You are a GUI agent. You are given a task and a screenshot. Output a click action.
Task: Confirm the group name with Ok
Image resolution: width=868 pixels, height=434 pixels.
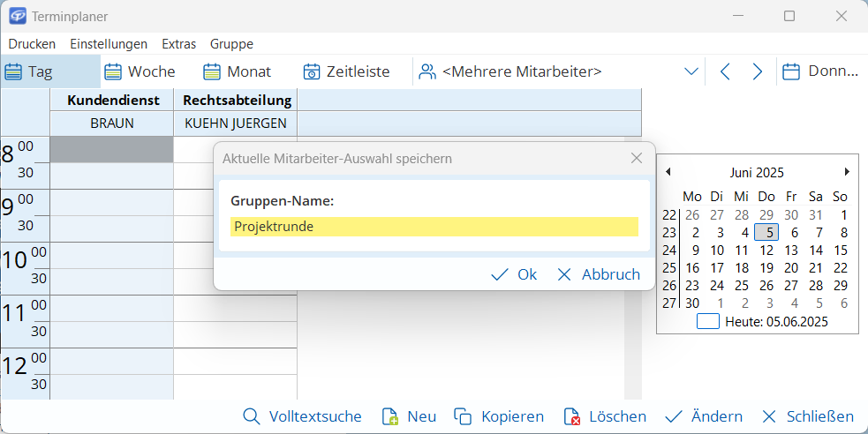click(514, 274)
